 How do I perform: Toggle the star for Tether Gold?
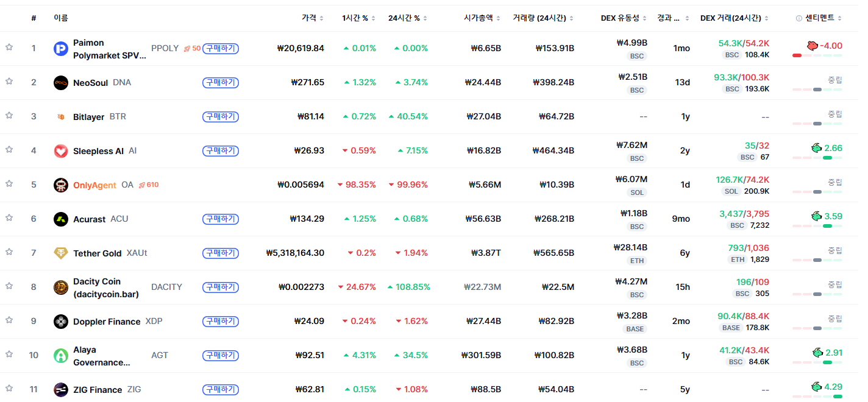9,252
